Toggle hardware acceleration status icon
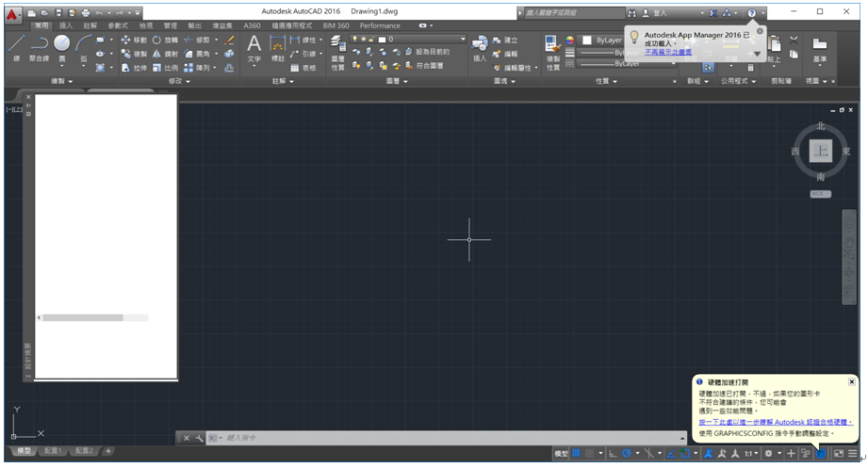 pos(821,454)
